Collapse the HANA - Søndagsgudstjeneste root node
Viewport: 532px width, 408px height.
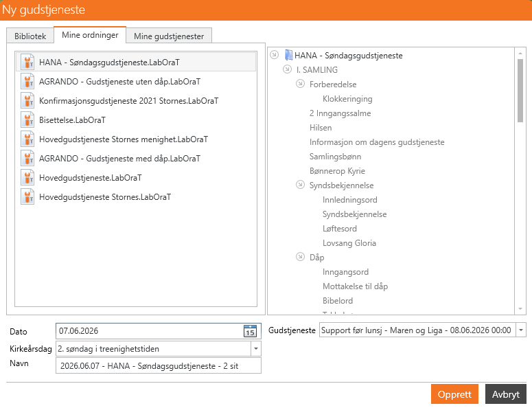[274, 55]
